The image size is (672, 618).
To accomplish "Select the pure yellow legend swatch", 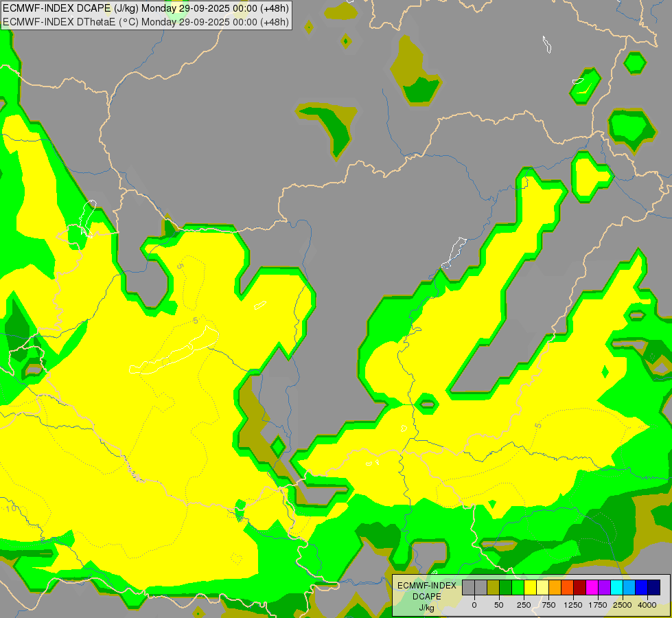I will coord(530,587).
